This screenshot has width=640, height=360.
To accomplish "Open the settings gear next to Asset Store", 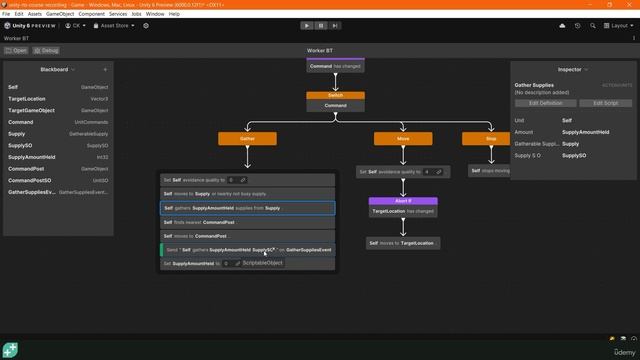I will click(x=146, y=26).
